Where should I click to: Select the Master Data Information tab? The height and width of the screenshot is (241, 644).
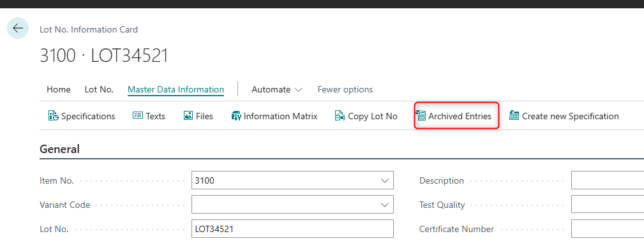[x=176, y=89]
